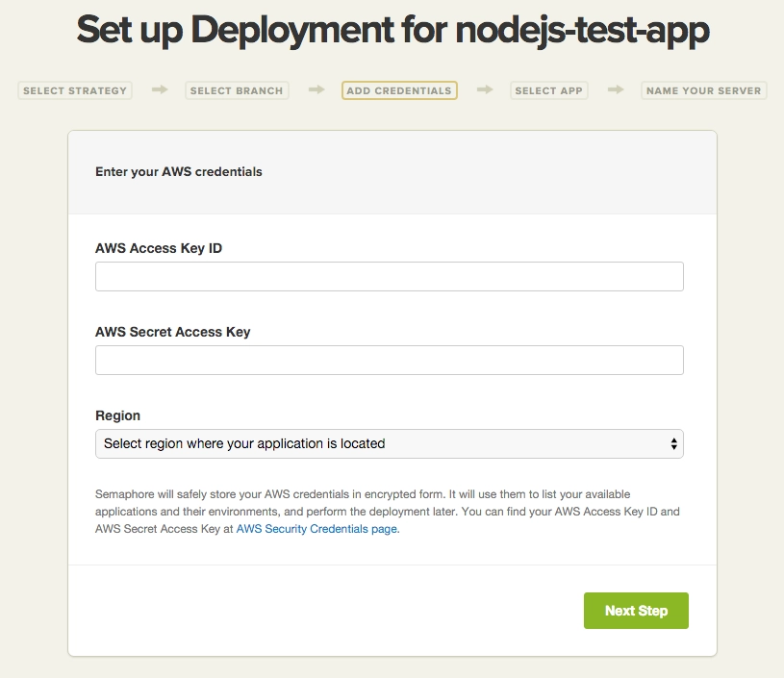This screenshot has height=678, width=784.
Task: Open the NAME YOUR SERVER step
Action: point(703,90)
